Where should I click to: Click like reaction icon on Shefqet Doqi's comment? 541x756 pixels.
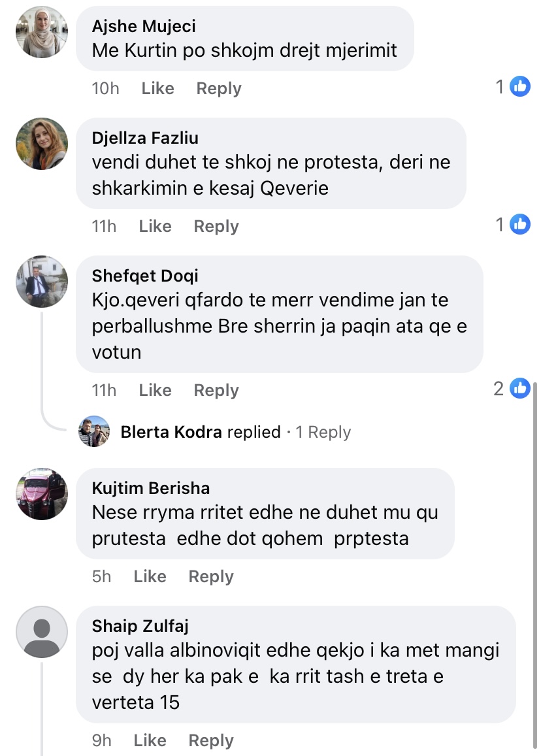pos(520,388)
